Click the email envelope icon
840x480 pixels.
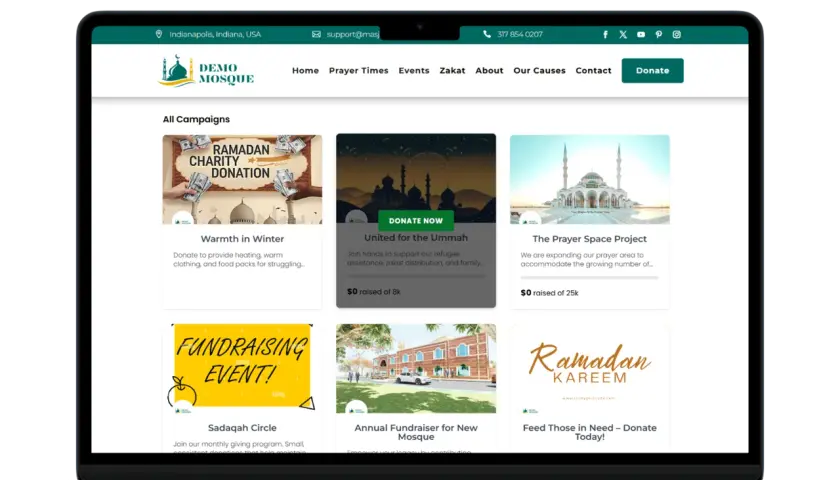pyautogui.click(x=317, y=34)
